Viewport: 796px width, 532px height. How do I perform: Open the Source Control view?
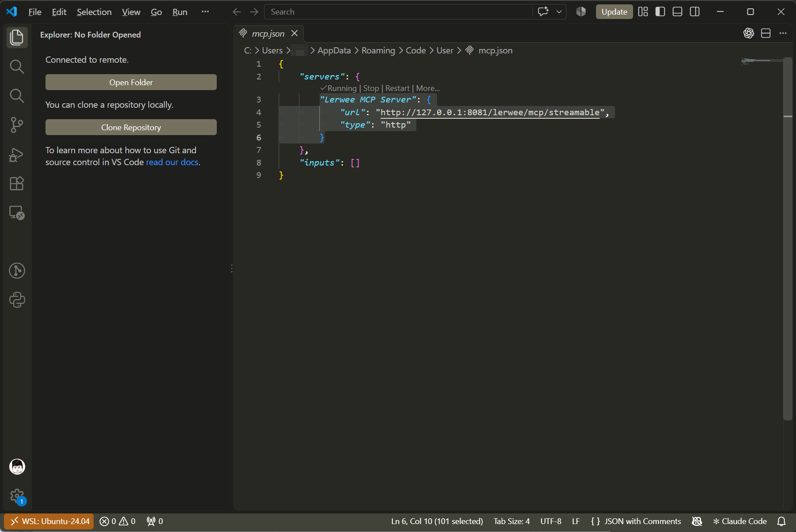pos(17,125)
